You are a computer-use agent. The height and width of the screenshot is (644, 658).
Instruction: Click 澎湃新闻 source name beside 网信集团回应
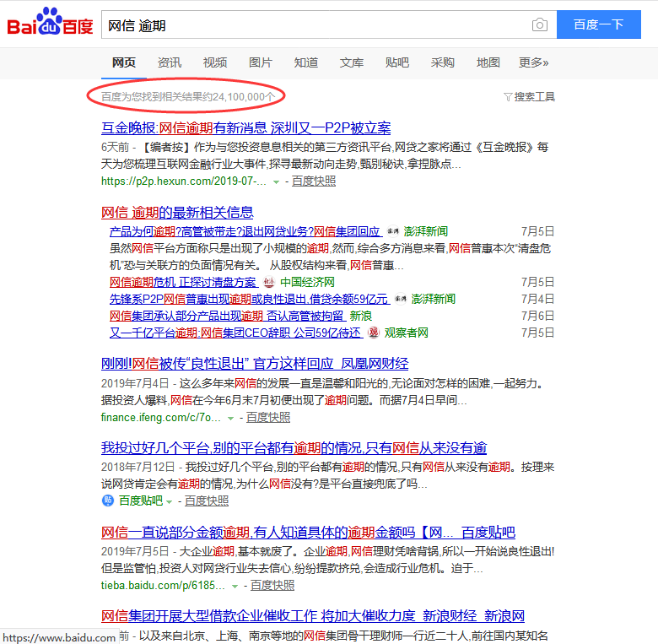[x=425, y=231]
